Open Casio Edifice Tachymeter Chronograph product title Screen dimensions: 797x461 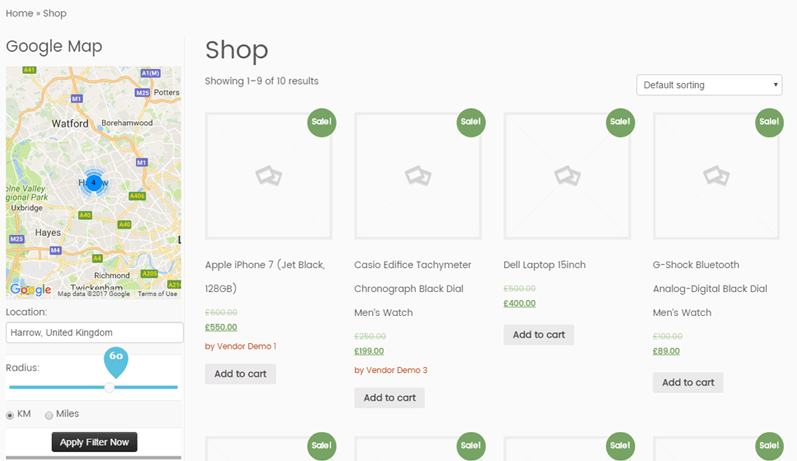tap(413, 289)
